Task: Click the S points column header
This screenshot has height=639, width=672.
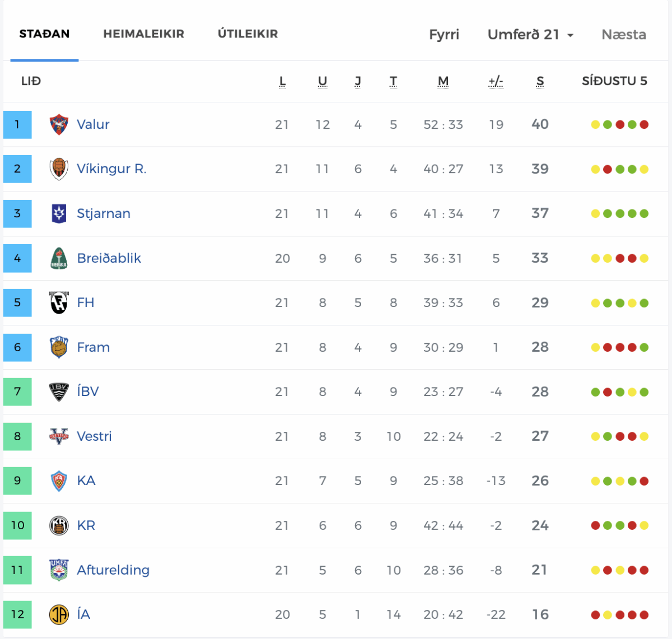Action: [x=540, y=82]
